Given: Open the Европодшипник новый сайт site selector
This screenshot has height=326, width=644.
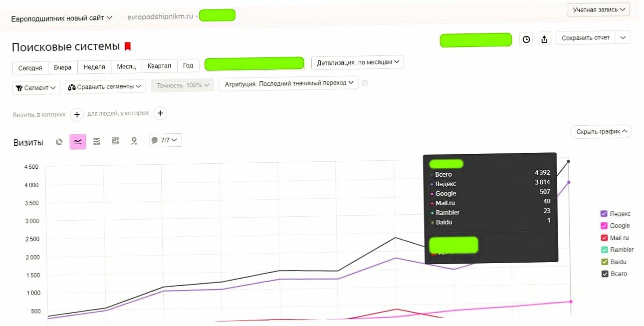Looking at the screenshot, I should click(x=62, y=18).
